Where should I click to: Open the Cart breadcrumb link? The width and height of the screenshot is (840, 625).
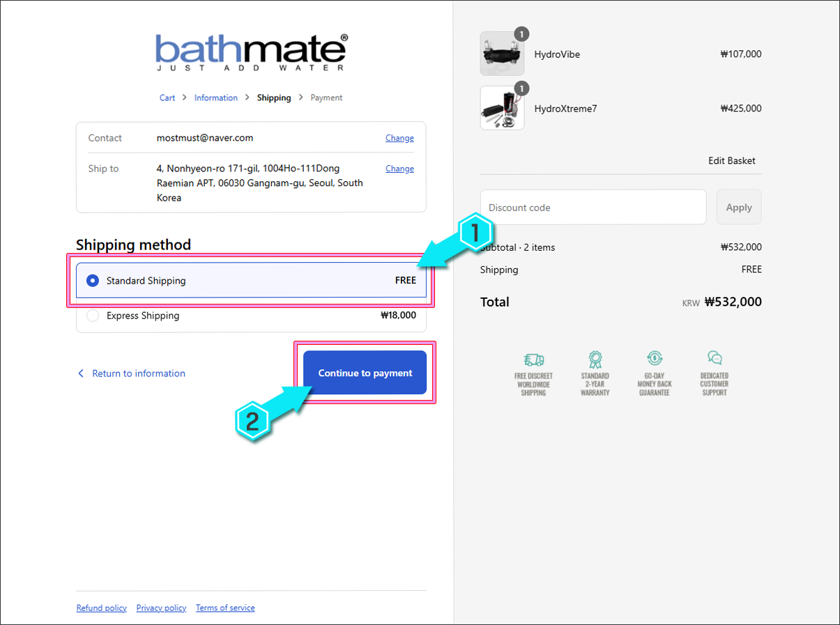coord(167,98)
